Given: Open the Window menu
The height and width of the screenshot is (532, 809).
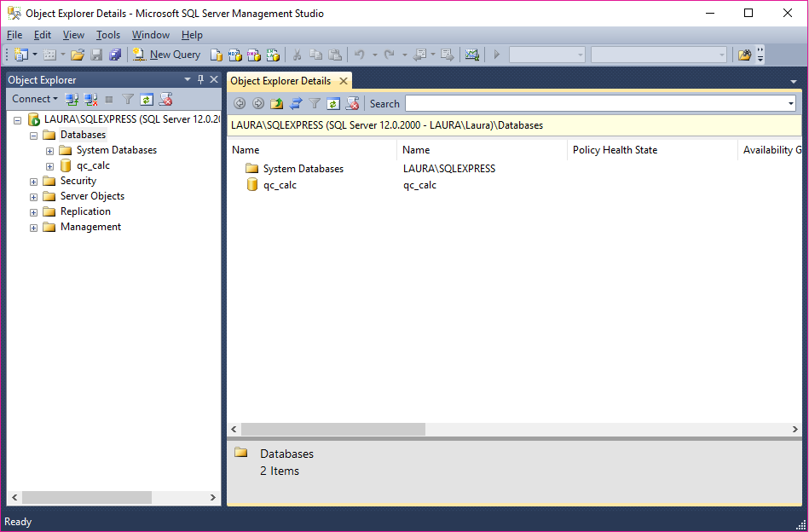Looking at the screenshot, I should (151, 35).
